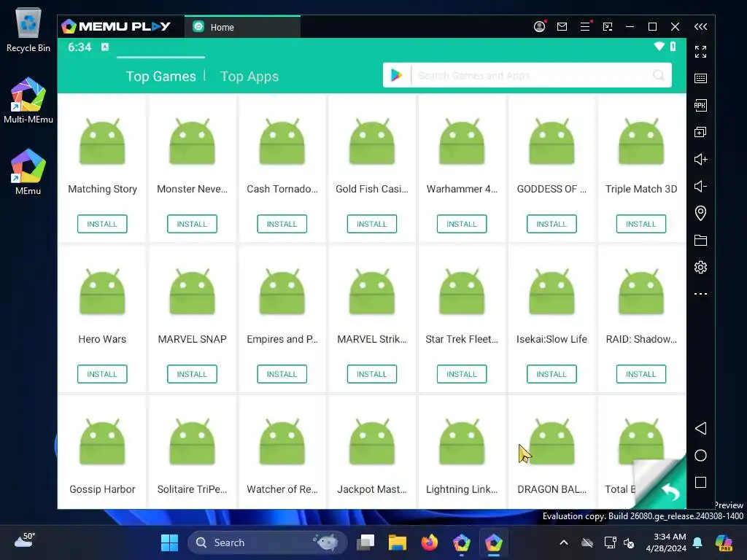Show more tools via three dots icon
Viewport: 747px width, 560px height.
point(700,294)
